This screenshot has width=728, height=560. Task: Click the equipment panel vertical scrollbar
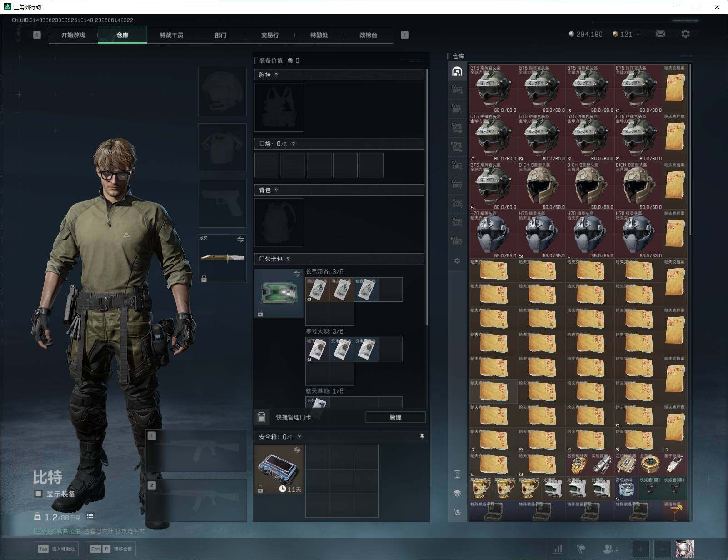427,198
